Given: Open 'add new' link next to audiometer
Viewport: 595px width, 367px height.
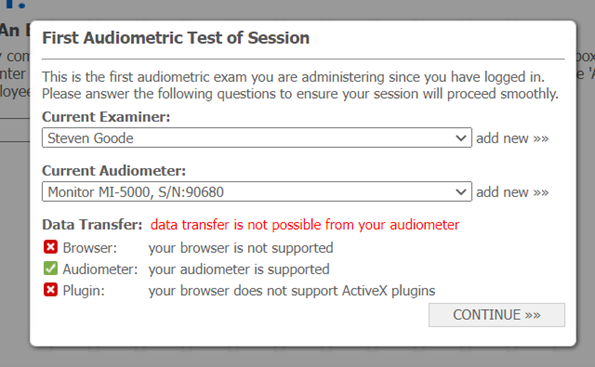Looking at the screenshot, I should click(x=512, y=192).
